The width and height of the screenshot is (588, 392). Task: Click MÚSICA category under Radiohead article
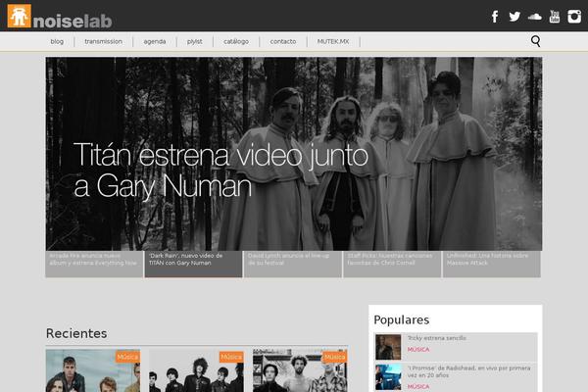point(418,386)
